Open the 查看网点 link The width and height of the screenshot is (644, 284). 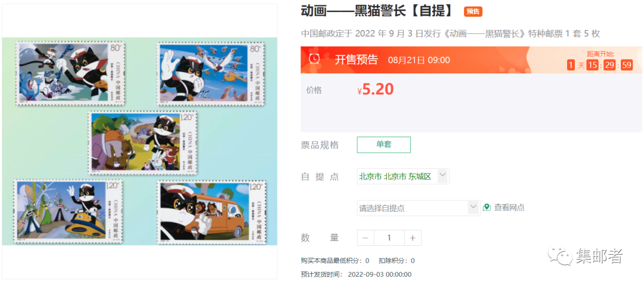(x=509, y=208)
